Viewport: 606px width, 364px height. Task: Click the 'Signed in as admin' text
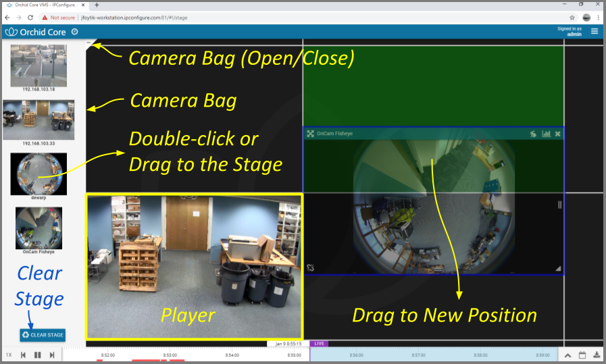[x=570, y=31]
